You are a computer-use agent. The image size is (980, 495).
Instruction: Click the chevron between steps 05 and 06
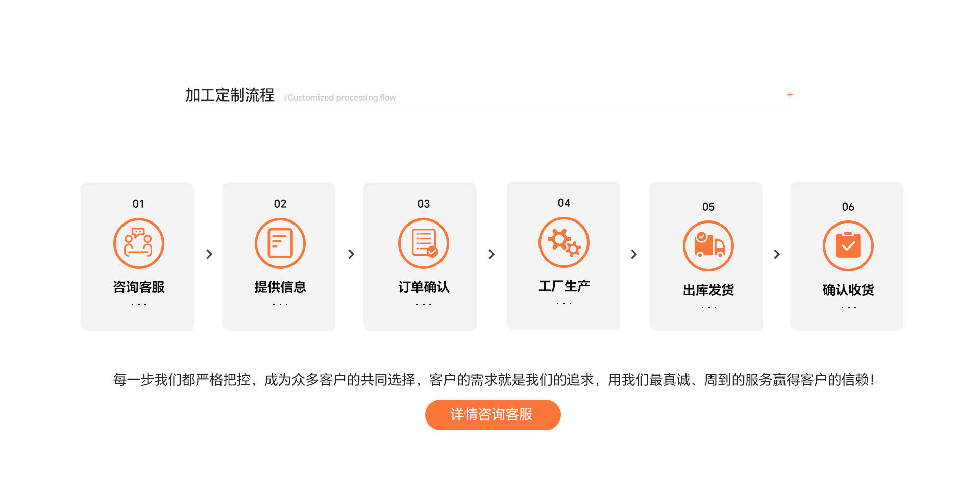point(776,254)
